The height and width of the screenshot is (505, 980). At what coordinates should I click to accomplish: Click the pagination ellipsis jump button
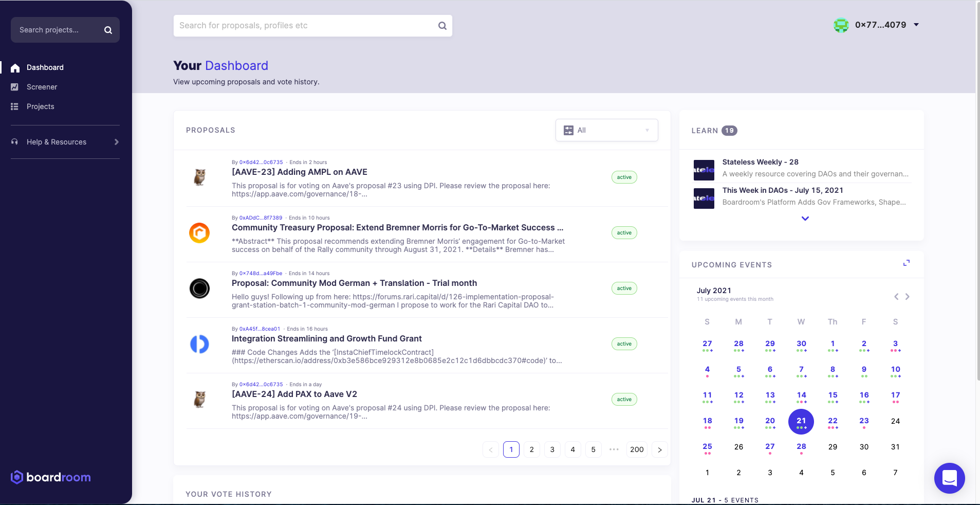coord(614,449)
